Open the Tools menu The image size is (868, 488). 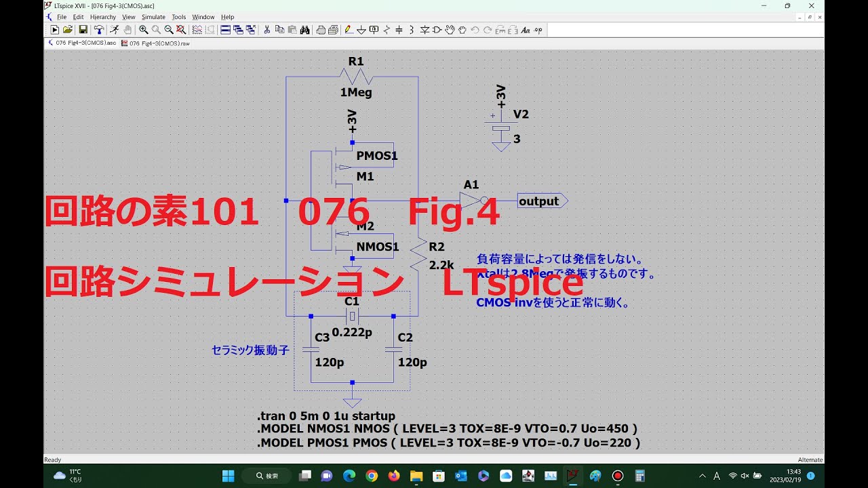pos(178,17)
